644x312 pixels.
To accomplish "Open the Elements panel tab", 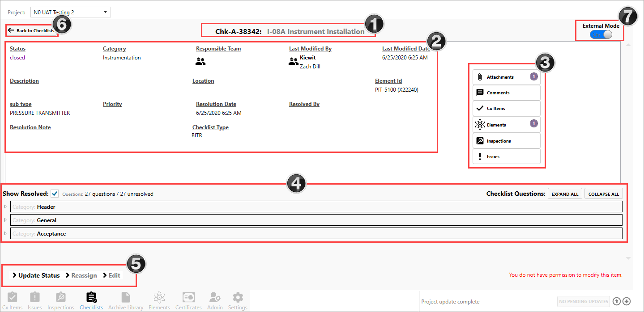I will [507, 125].
